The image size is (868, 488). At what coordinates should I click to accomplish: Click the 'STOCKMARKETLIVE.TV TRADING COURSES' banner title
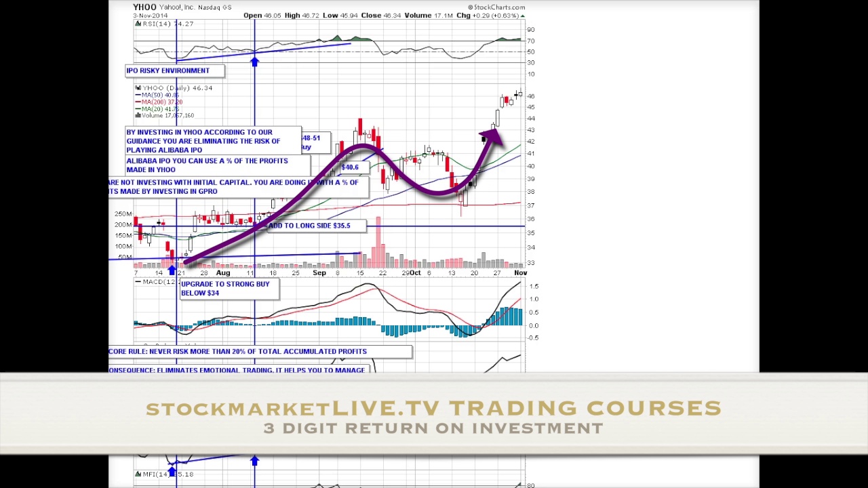tap(434, 408)
